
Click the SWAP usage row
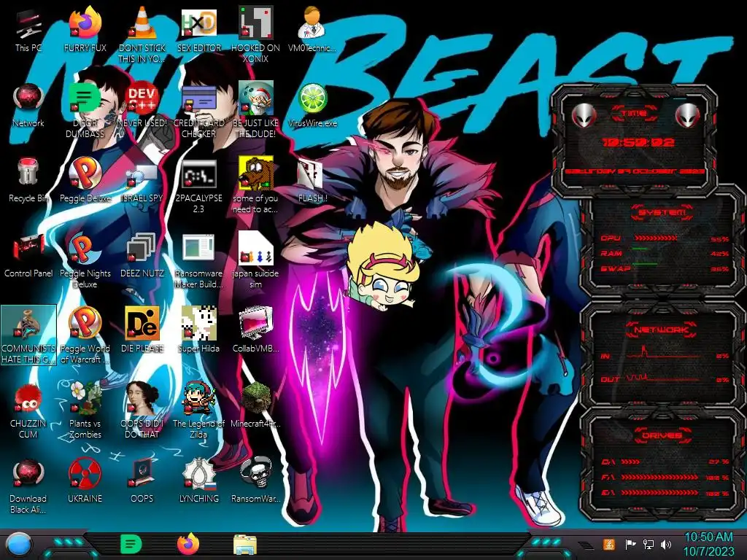coord(665,268)
